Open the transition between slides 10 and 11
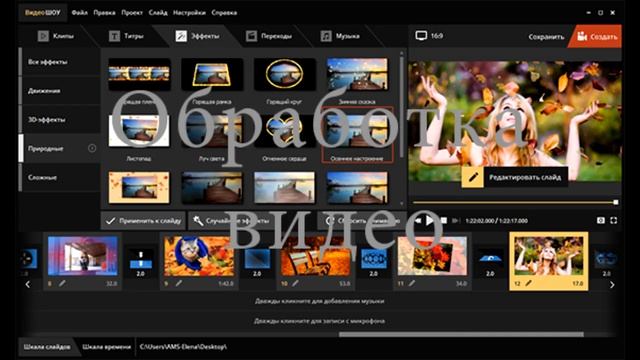This screenshot has height=360, width=640. (x=374, y=259)
